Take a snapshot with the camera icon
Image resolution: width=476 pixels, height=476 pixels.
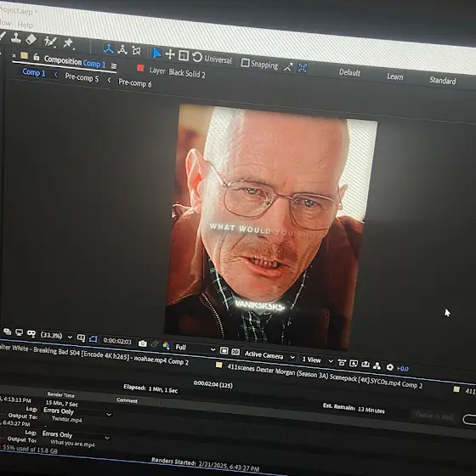143,343
